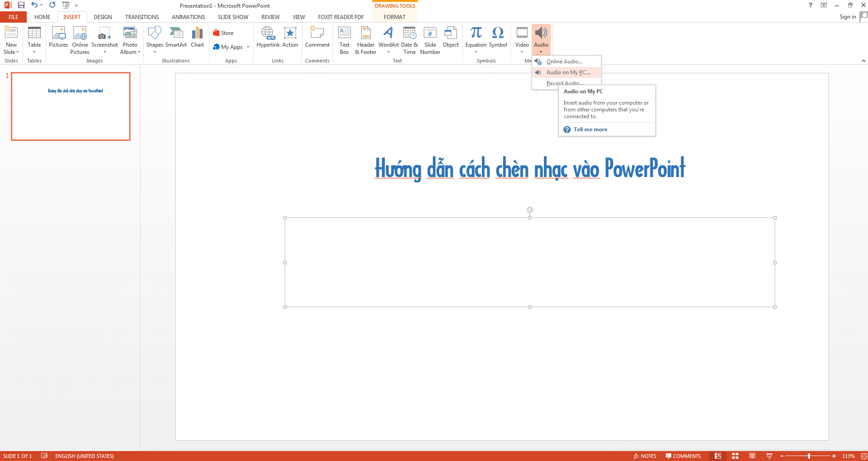
Task: Click Tell me more link
Action: click(590, 130)
